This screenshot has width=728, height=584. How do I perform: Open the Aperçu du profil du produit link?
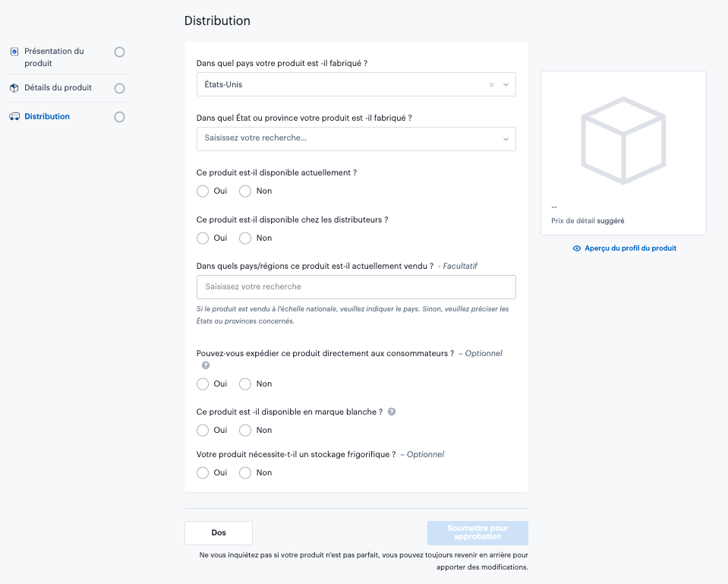[x=630, y=248]
